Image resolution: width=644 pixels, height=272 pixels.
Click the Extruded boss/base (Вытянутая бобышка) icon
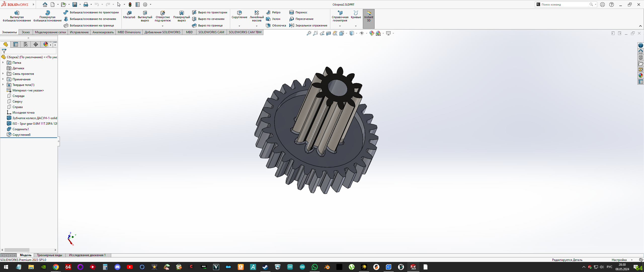[x=17, y=13]
